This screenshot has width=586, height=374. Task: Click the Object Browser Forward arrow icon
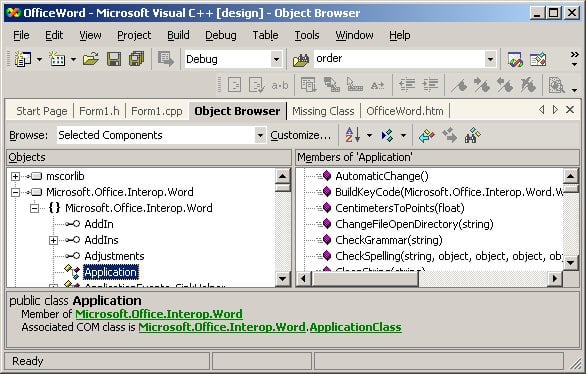pyautogui.click(x=450, y=135)
